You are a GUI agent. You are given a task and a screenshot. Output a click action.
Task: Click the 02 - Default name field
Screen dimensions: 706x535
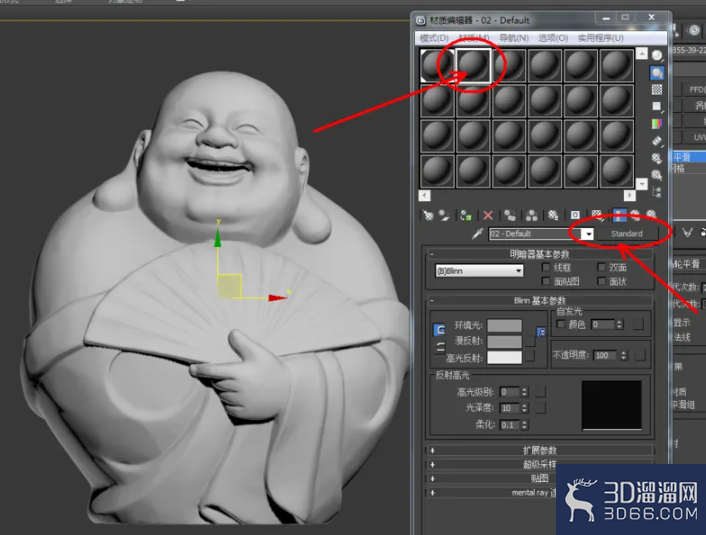[x=534, y=234]
